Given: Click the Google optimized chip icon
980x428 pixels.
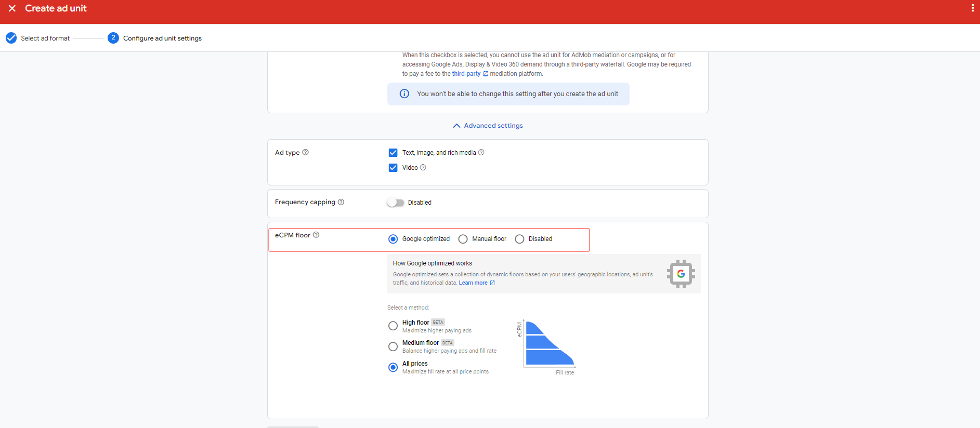Looking at the screenshot, I should [681, 274].
